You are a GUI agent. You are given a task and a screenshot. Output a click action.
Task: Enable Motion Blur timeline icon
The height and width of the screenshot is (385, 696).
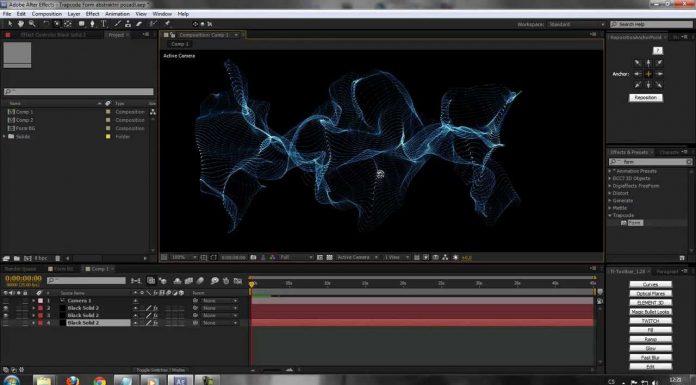pos(200,281)
